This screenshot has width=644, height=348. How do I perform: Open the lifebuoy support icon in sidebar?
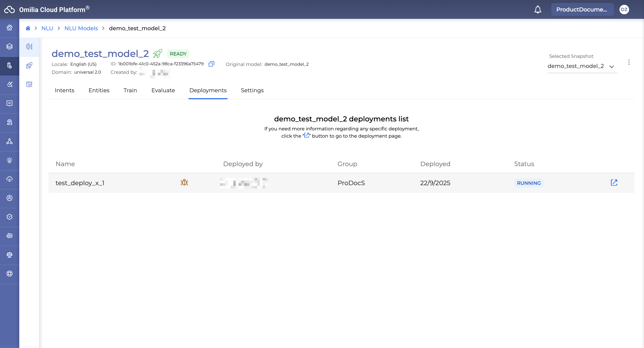[9, 274]
